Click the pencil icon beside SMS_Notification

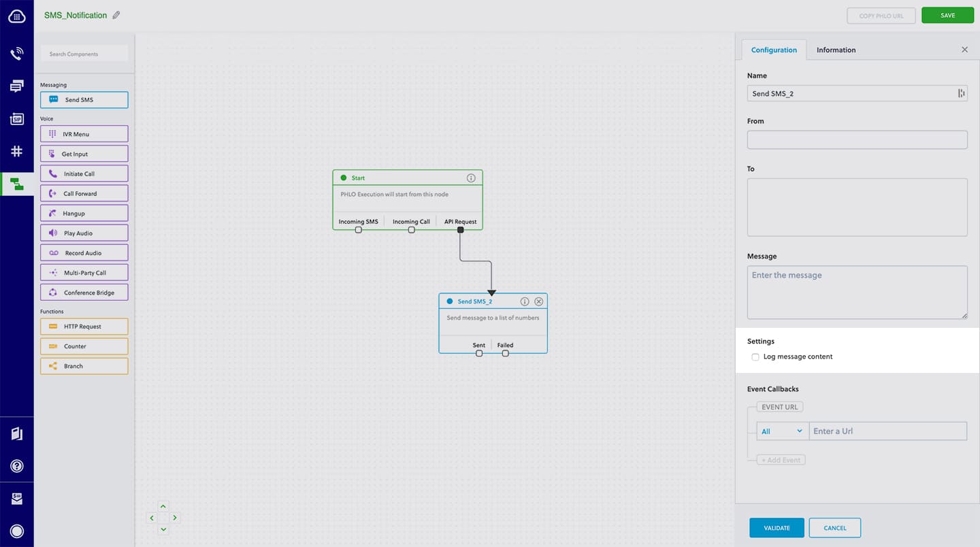tap(116, 15)
